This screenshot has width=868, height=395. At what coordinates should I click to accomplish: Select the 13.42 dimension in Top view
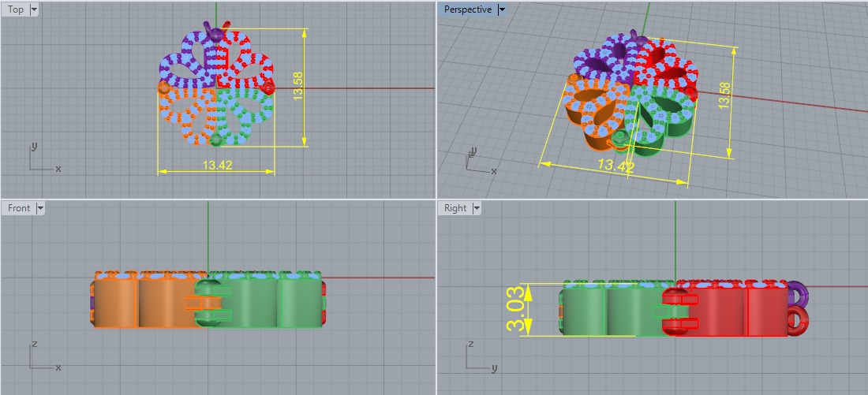click(217, 165)
